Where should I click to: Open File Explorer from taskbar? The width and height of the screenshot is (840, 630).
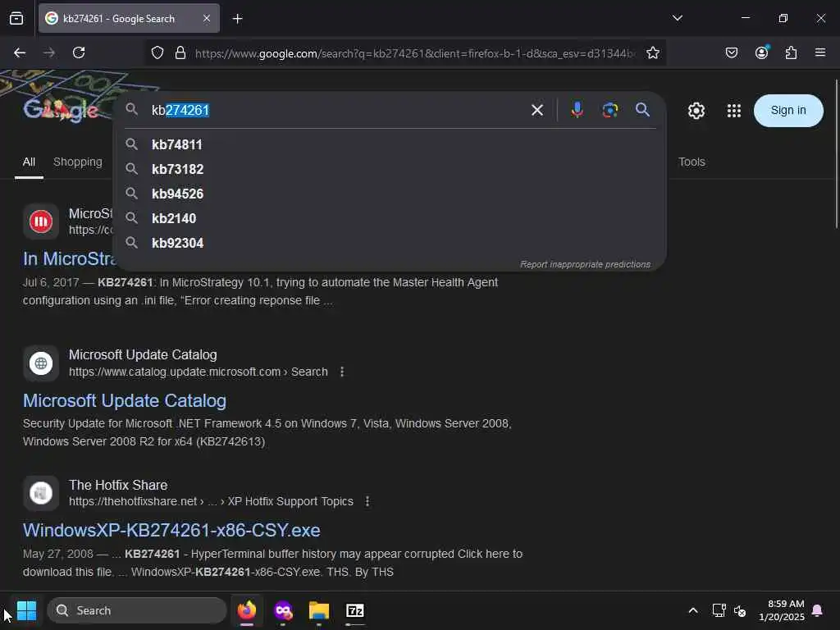pos(319,610)
